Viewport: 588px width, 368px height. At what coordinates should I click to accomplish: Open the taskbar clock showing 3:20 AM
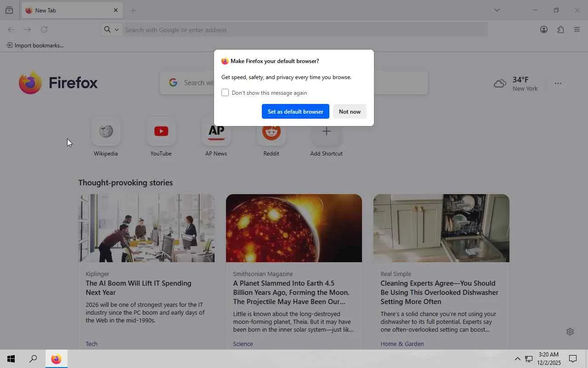(x=549, y=359)
